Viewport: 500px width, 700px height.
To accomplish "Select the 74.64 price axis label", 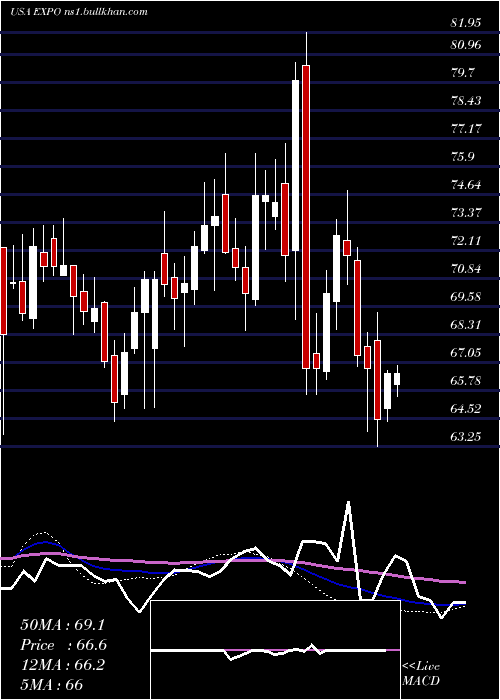I will coord(466,185).
